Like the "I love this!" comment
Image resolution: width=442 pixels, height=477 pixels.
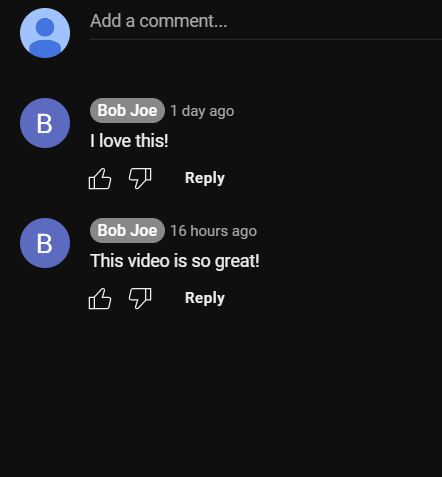point(100,178)
